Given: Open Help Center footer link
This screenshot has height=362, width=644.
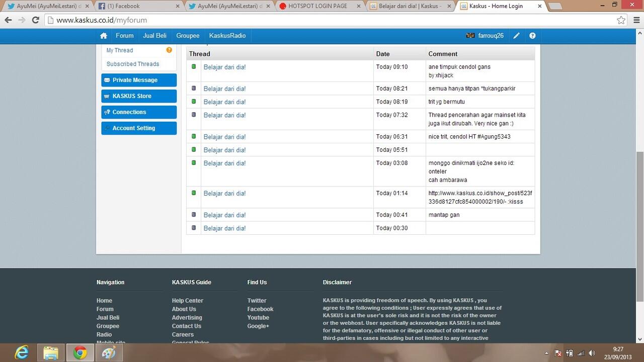Looking at the screenshot, I should [188, 301].
